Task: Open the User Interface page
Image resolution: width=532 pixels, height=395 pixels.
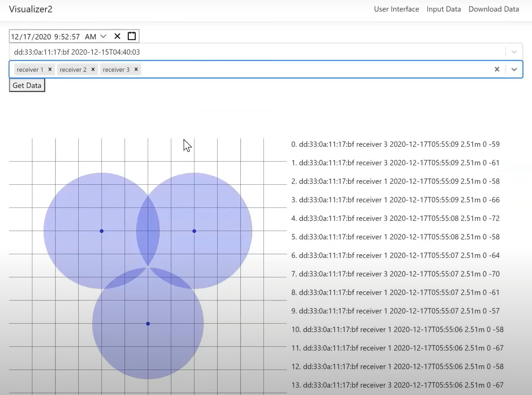Action: click(396, 9)
